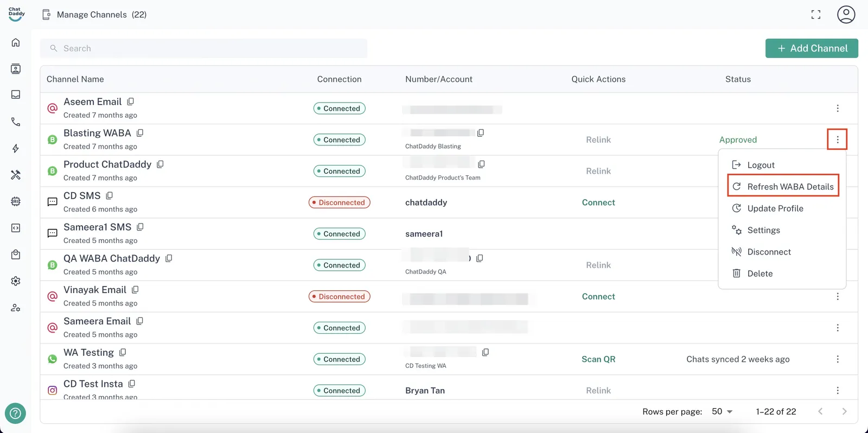The image size is (868, 433).
Task: Click Scan QR for WA Testing
Action: pyautogui.click(x=598, y=359)
